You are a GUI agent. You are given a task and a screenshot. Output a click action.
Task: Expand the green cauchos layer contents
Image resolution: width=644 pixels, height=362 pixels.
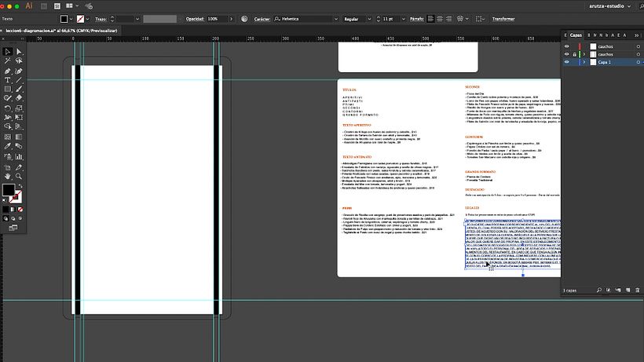point(584,54)
